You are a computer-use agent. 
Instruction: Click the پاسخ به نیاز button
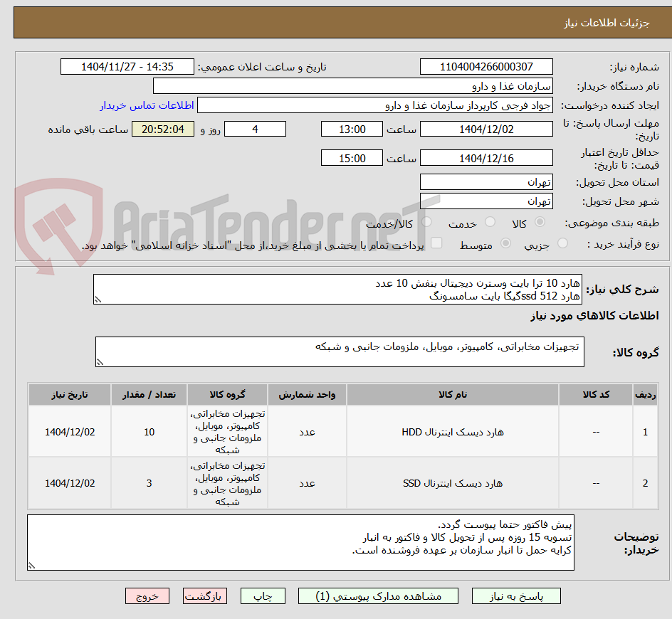(516, 596)
